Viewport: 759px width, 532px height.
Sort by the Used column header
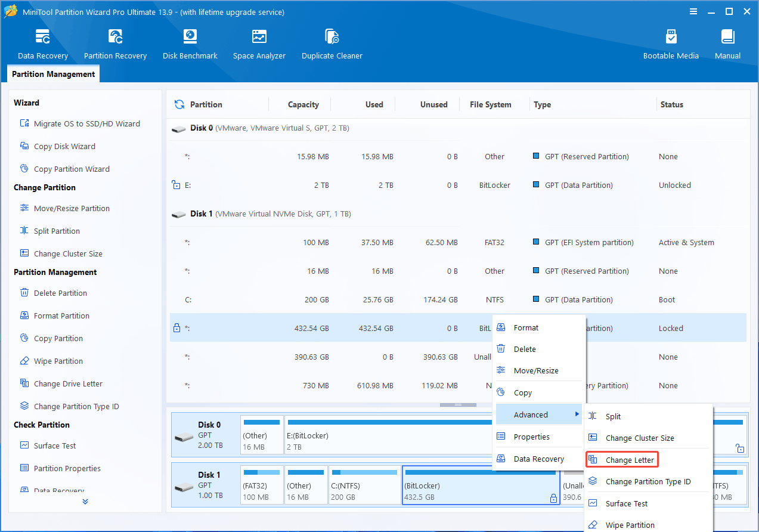coord(374,104)
